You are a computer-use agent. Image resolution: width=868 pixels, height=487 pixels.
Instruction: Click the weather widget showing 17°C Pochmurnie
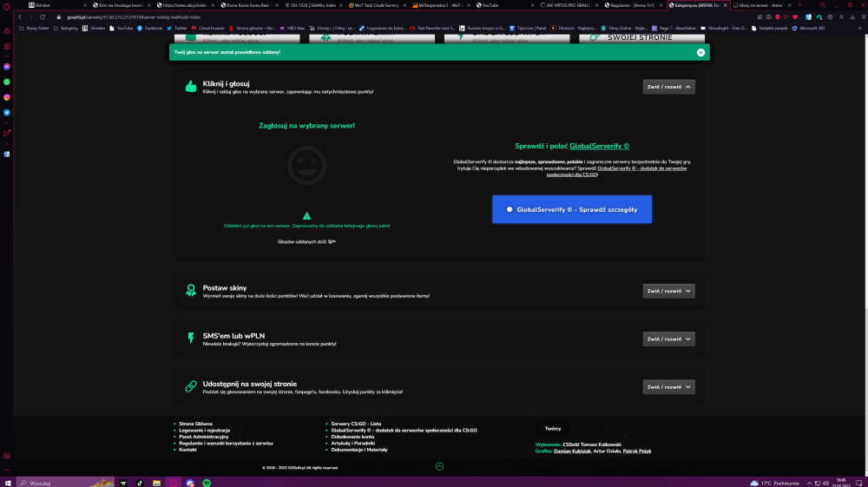774,484
